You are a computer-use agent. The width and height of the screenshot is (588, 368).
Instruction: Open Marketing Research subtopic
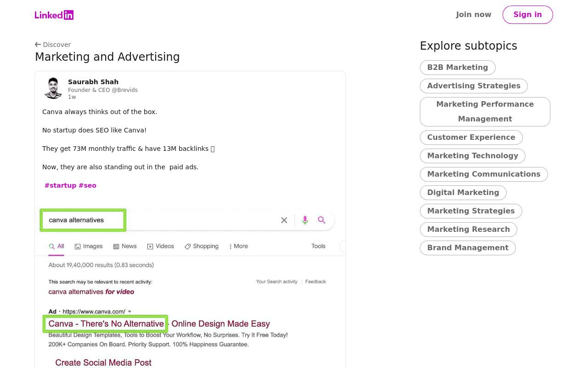click(x=469, y=230)
